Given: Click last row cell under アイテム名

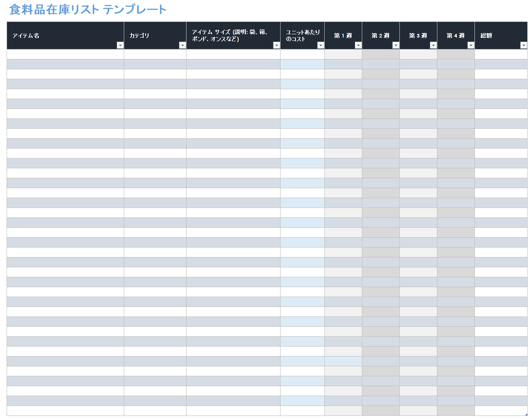Looking at the screenshot, I should tap(65, 411).
